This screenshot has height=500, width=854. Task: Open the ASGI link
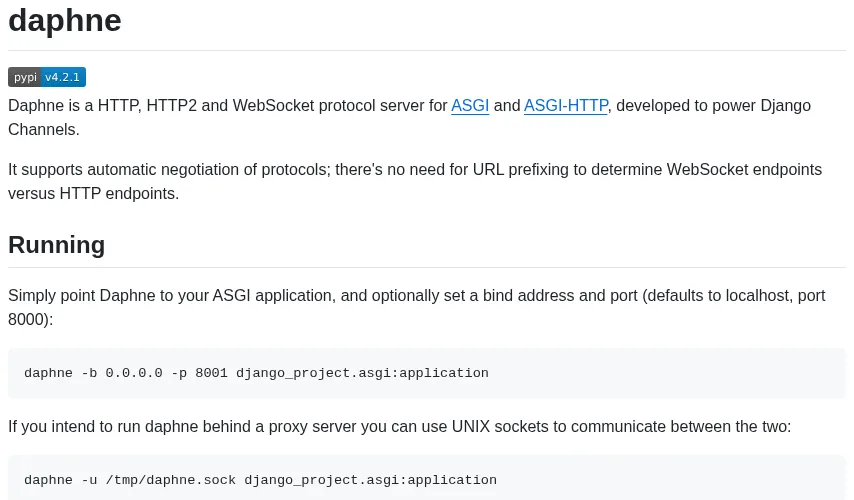pyautogui.click(x=470, y=105)
